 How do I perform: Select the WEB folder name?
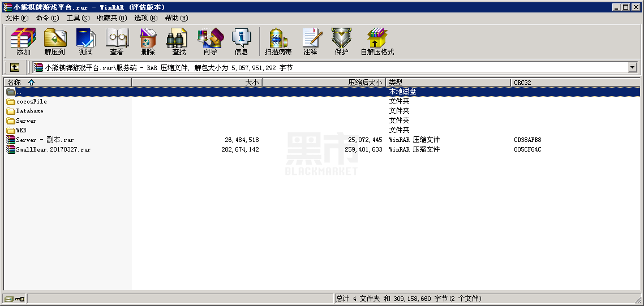click(x=22, y=130)
